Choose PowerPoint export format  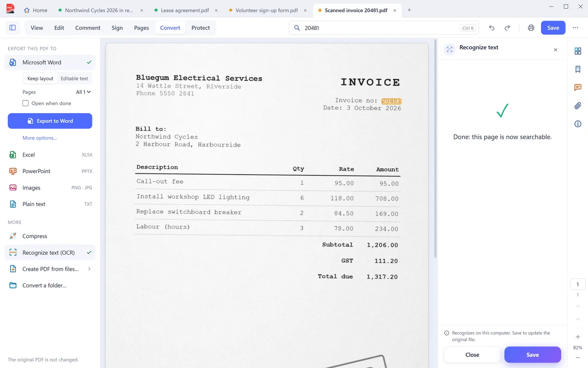50,171
